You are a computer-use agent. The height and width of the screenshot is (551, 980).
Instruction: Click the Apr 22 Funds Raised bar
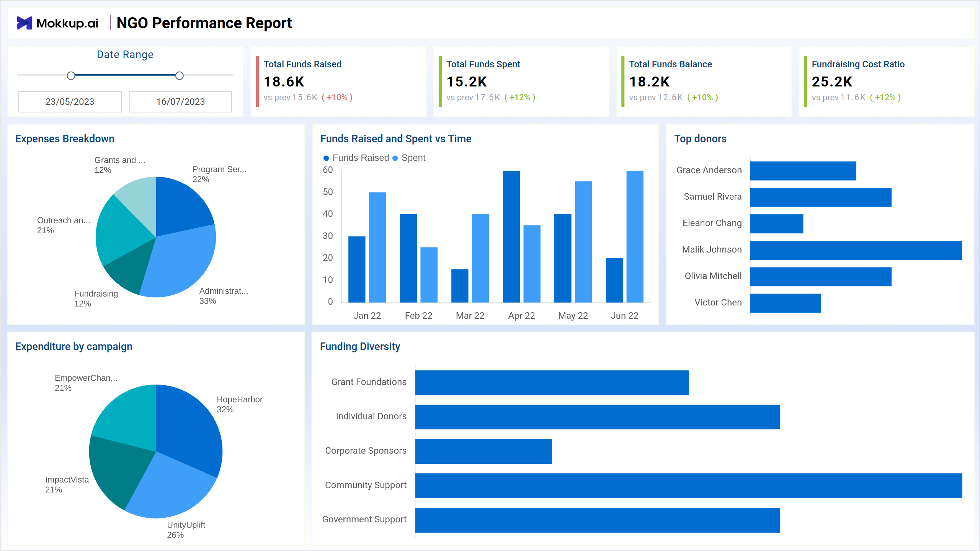point(511,236)
